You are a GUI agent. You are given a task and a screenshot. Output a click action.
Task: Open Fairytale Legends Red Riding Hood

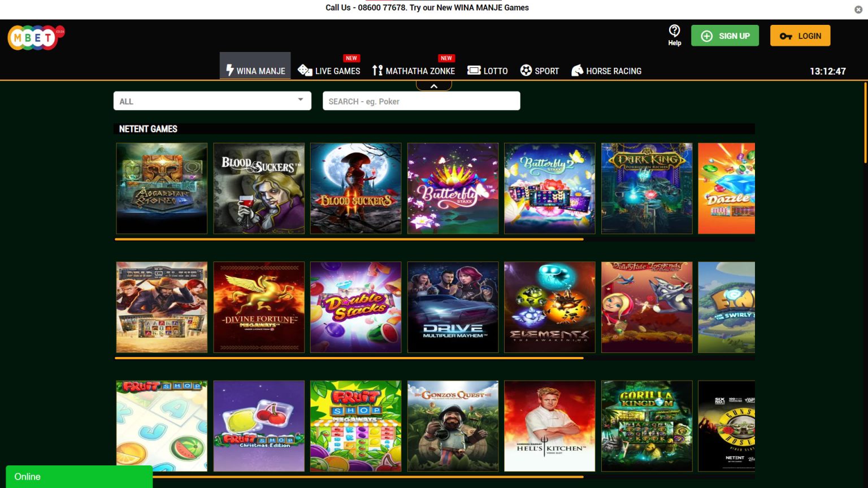[x=646, y=307]
